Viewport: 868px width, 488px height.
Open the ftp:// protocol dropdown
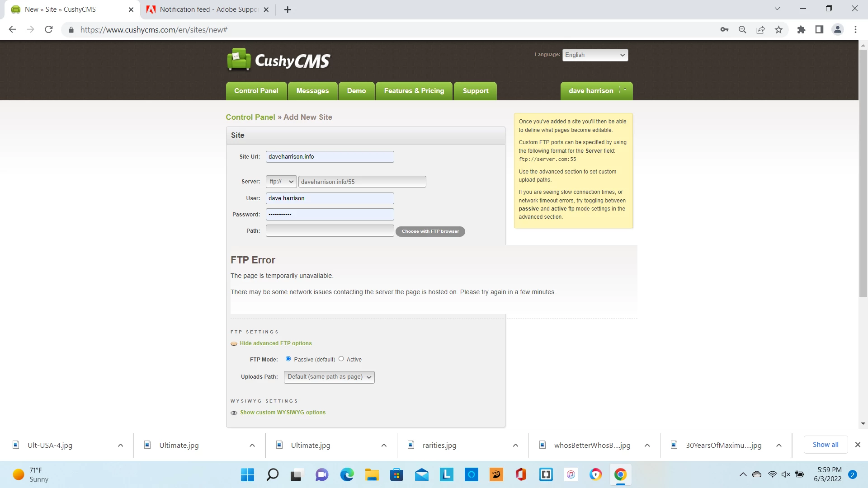pos(281,182)
